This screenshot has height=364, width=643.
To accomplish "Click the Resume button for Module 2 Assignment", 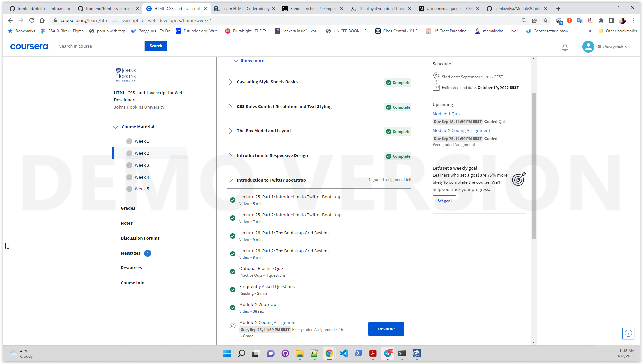I will pos(386,329).
